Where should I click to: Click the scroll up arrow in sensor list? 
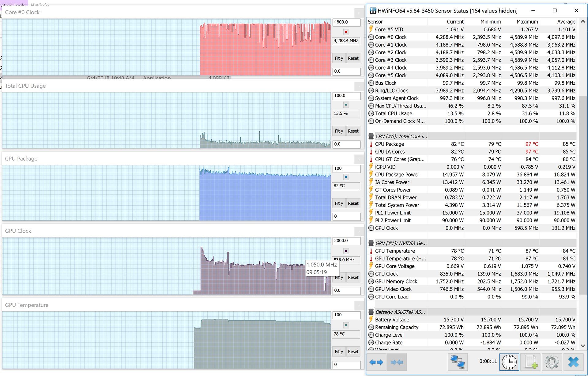[583, 21]
